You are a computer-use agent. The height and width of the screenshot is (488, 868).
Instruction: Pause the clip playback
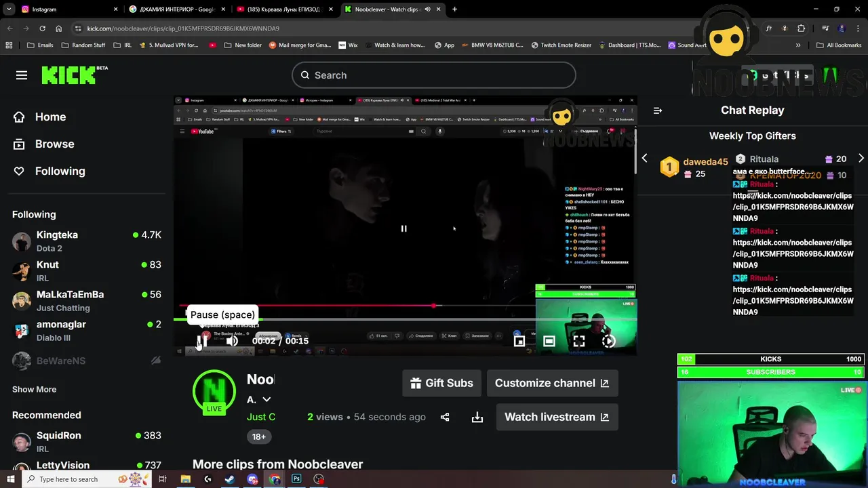pyautogui.click(x=202, y=341)
